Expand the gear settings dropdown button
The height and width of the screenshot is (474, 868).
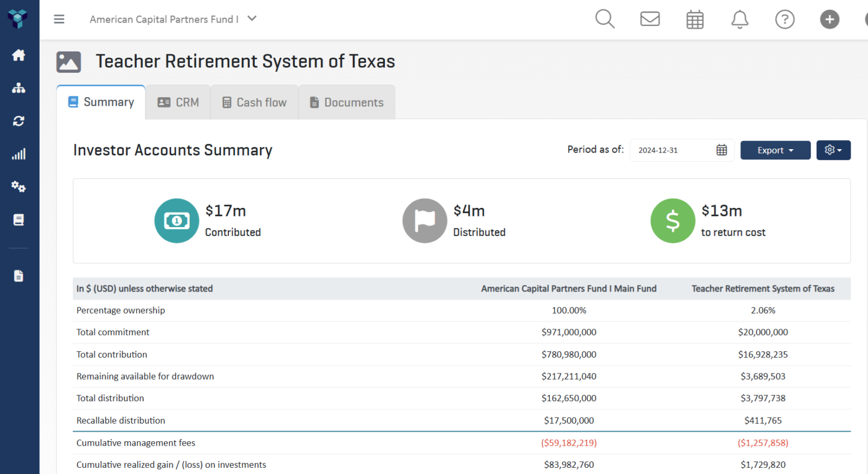[833, 150]
